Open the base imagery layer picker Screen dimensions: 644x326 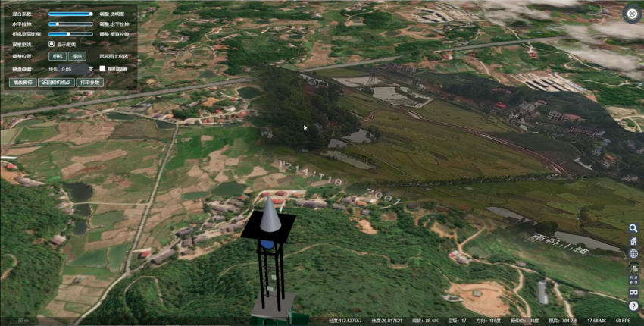click(633, 267)
